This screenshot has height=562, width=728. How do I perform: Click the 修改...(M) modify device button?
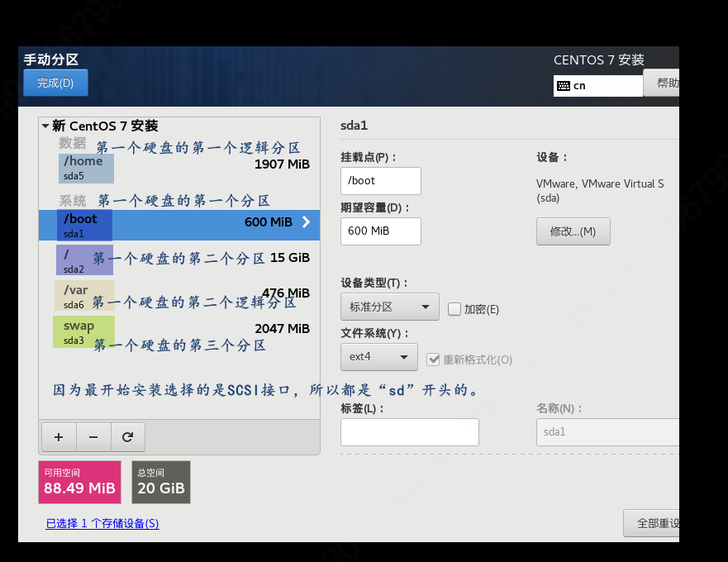pos(573,231)
